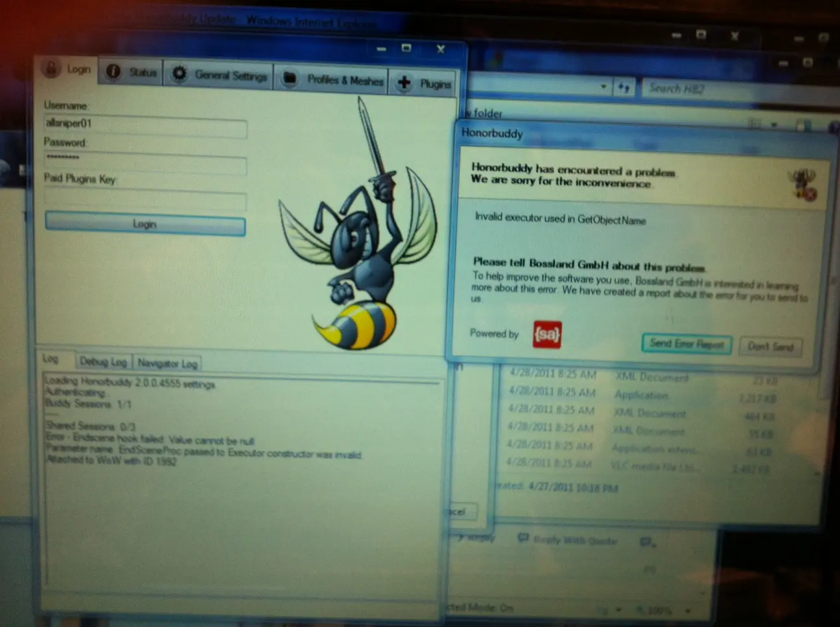Select the Profiles & Meshes folder icon
Screen dimensions: 840x627
(x=290, y=78)
